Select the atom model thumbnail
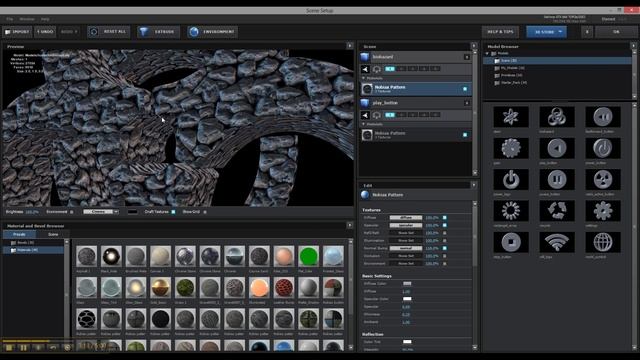 coord(511,117)
